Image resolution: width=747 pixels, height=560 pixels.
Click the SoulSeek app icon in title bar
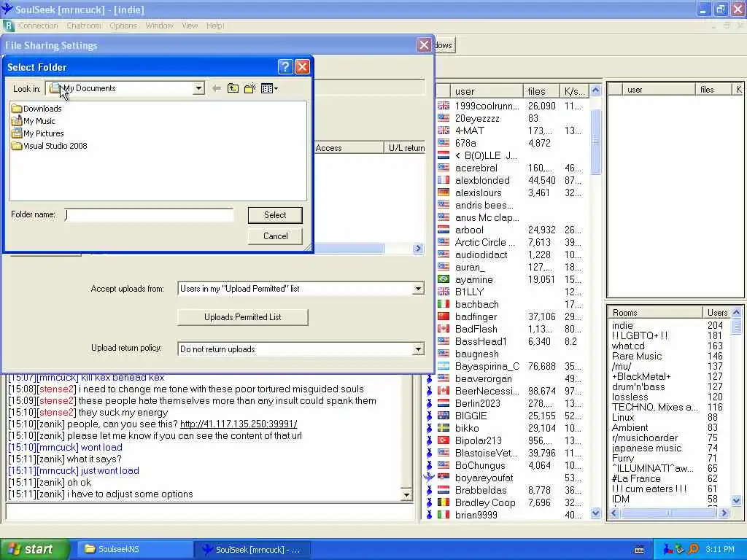tap(7, 9)
